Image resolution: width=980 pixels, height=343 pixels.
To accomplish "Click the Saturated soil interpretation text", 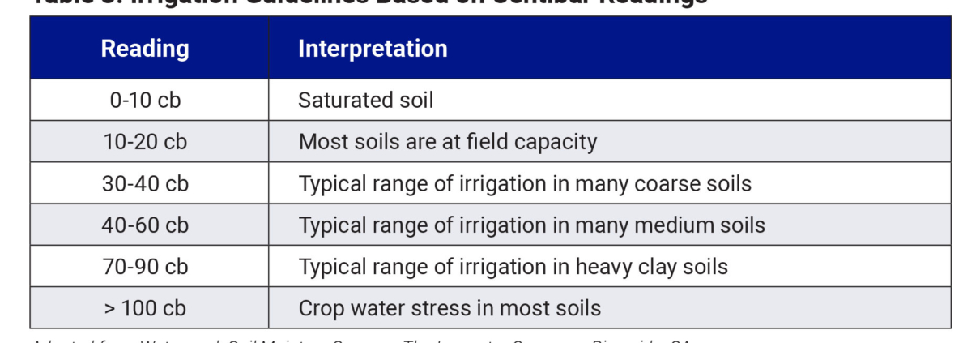I will [366, 101].
